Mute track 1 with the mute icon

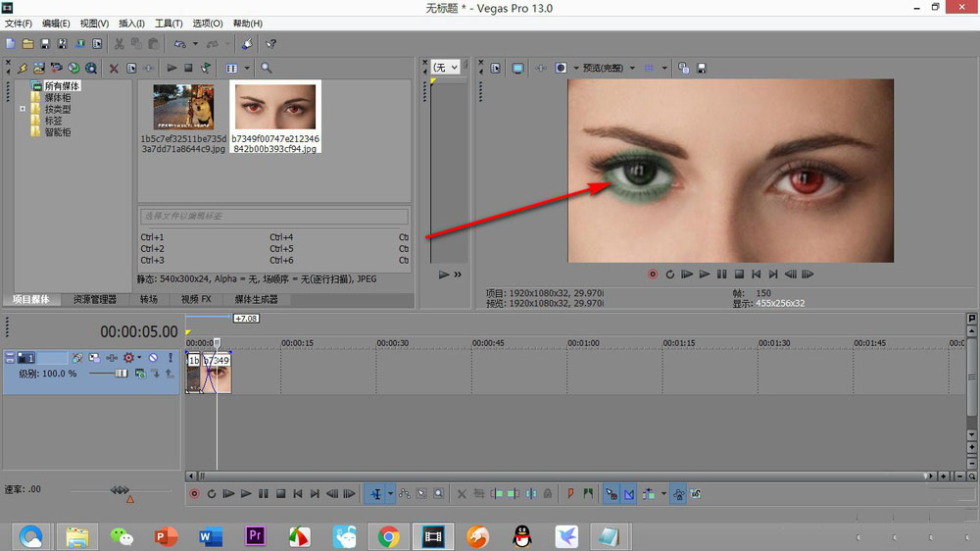(x=153, y=358)
